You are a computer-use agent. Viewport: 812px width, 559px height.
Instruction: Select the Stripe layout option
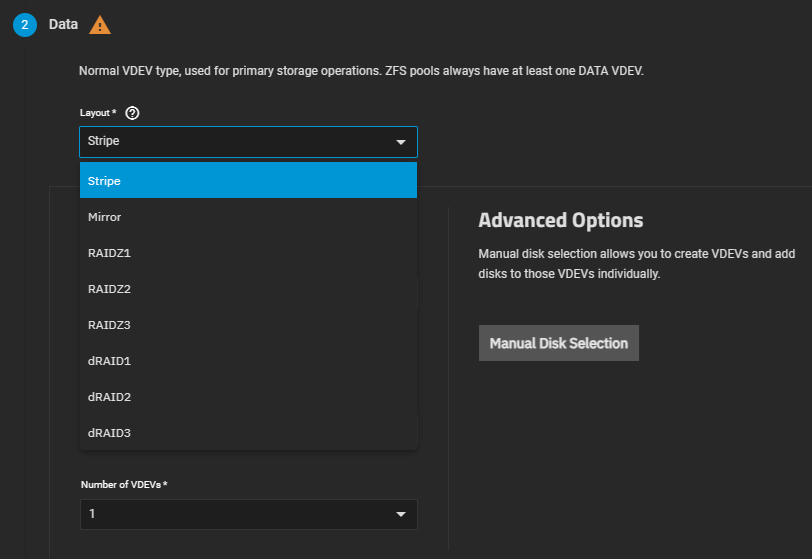click(248, 180)
